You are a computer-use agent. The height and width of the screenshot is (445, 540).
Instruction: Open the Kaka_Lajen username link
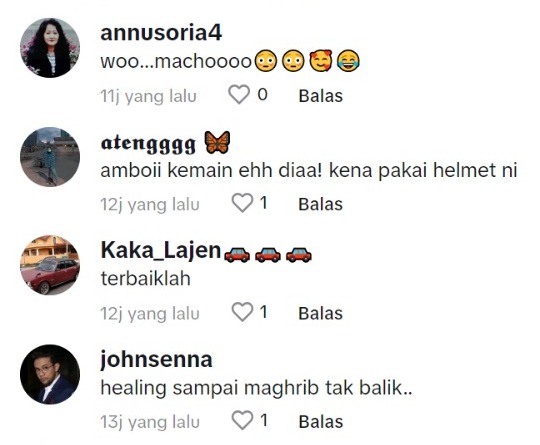click(x=161, y=250)
